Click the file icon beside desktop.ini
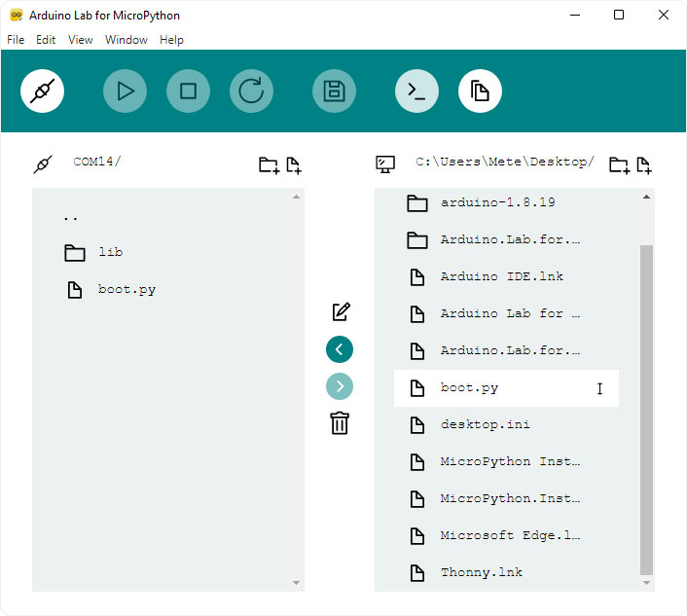Screen dimensions: 687x616 click(417, 425)
